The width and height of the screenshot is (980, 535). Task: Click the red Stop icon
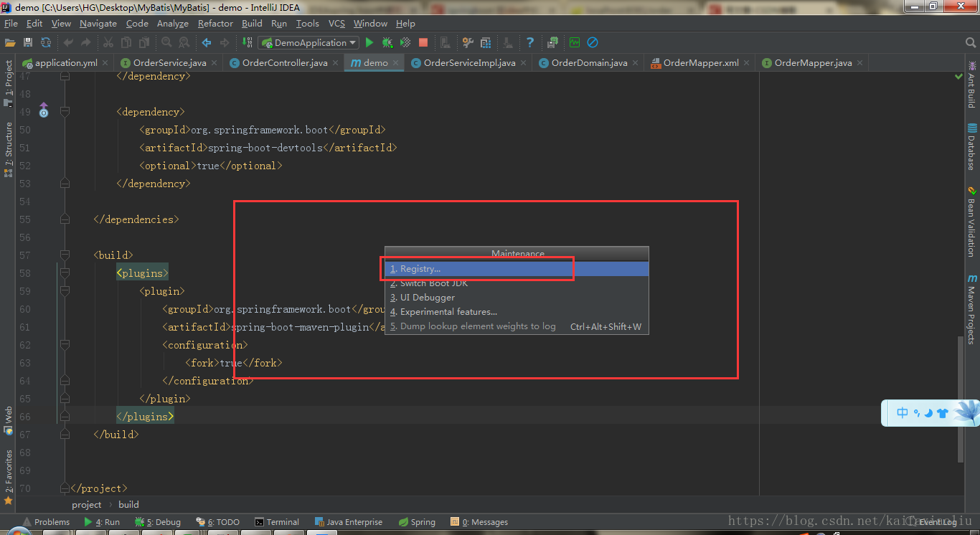pyautogui.click(x=423, y=42)
